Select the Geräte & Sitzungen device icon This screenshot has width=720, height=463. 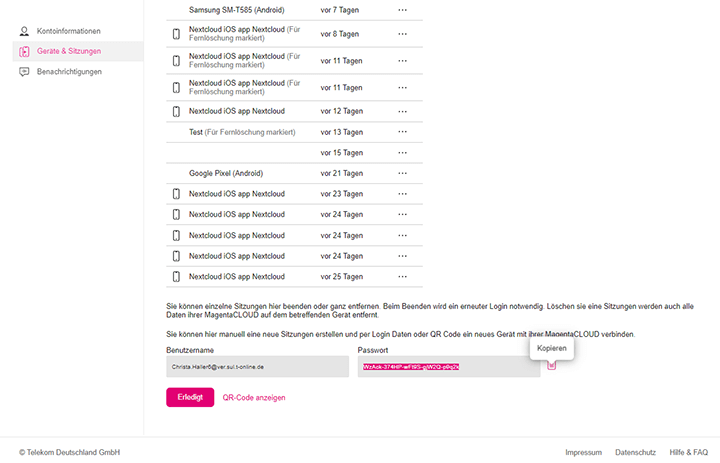(x=24, y=51)
